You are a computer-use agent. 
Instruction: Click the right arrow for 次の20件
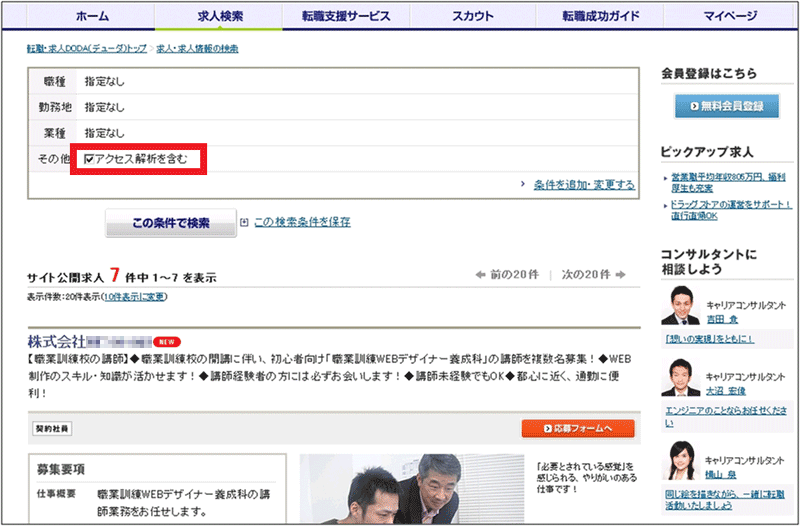click(x=620, y=275)
